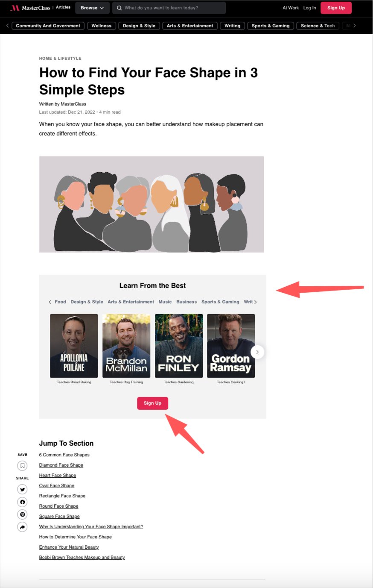This screenshot has width=373, height=588.
Task: Jump to Diamond Face Shape section
Action: click(61, 465)
